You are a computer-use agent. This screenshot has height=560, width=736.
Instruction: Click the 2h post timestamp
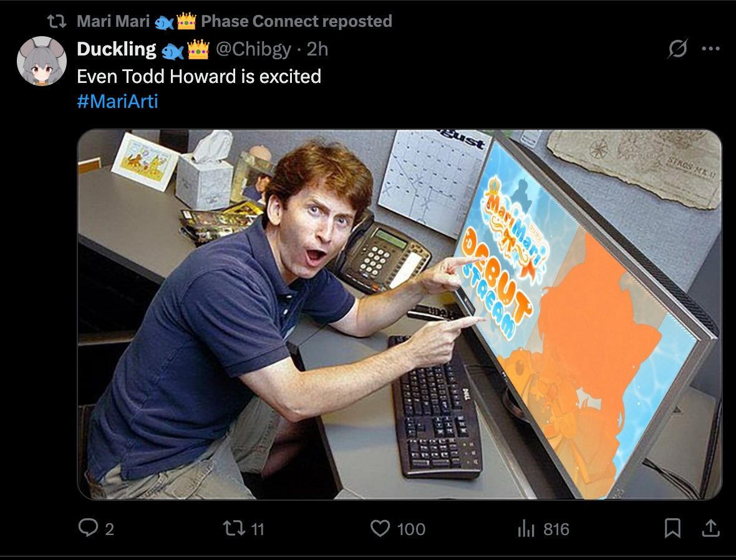coord(317,49)
